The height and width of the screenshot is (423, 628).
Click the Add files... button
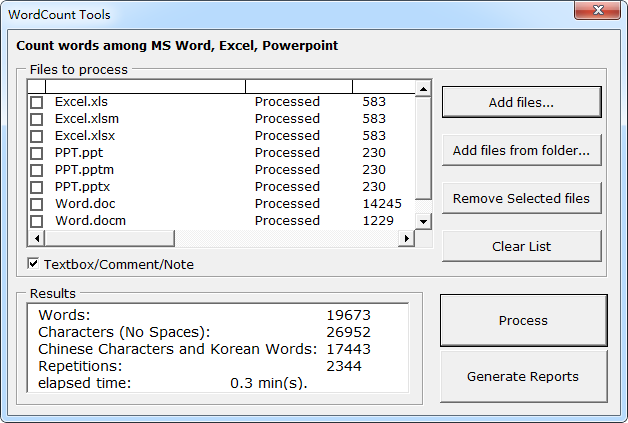click(521, 102)
